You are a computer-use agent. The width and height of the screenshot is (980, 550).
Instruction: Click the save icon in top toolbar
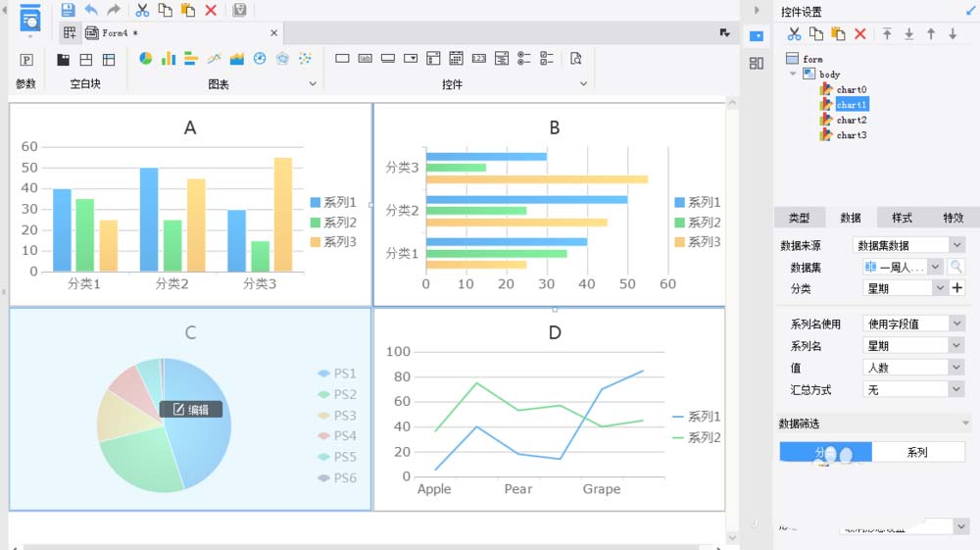[68, 10]
